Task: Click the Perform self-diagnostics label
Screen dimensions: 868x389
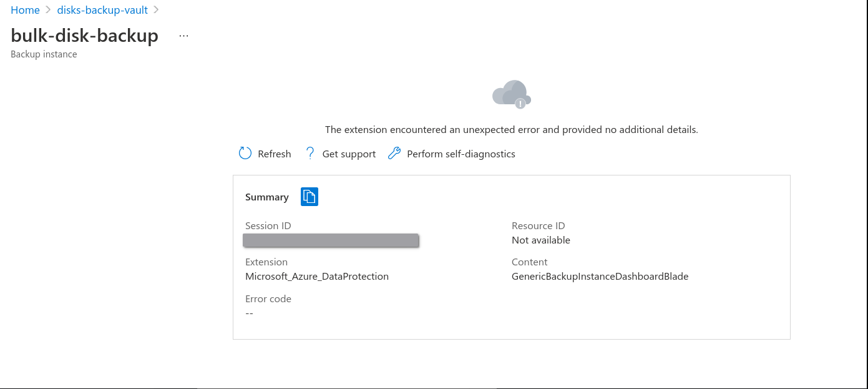Action: 461,154
